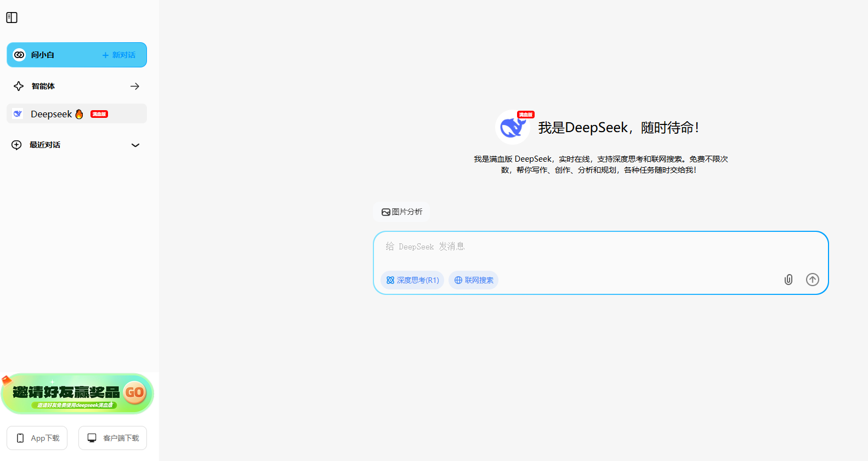
Task: Collapse the sidebar with the panel icon
Action: [12, 18]
